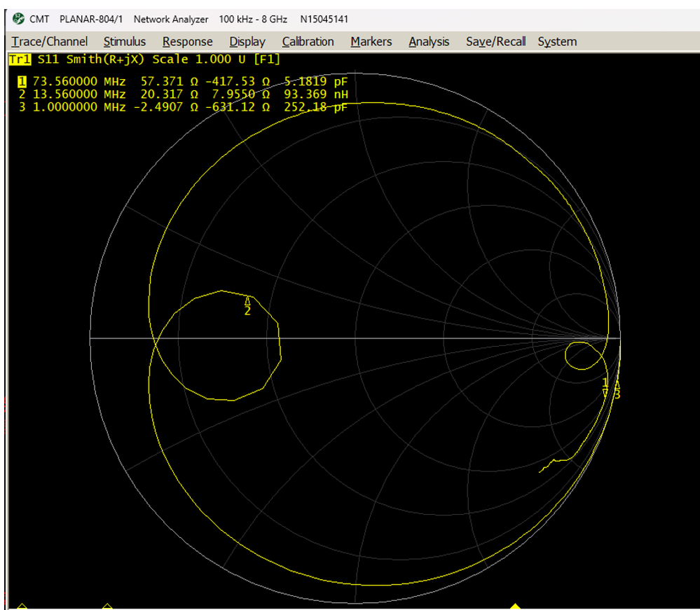Open the Calibration menu
The height and width of the screenshot is (610, 700).
click(x=308, y=42)
